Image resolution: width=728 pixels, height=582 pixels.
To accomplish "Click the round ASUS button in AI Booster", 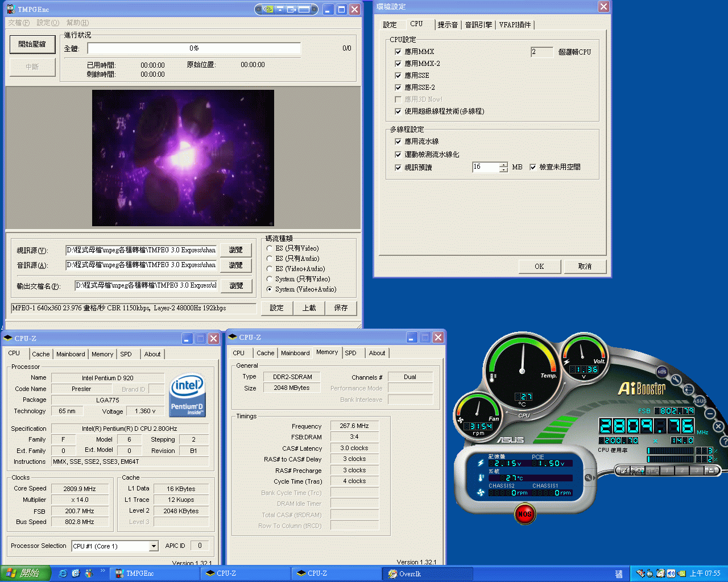I will [x=700, y=401].
